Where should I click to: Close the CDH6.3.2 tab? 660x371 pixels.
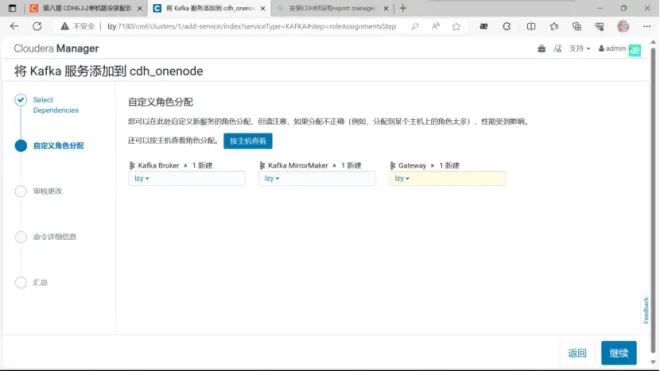click(140, 8)
